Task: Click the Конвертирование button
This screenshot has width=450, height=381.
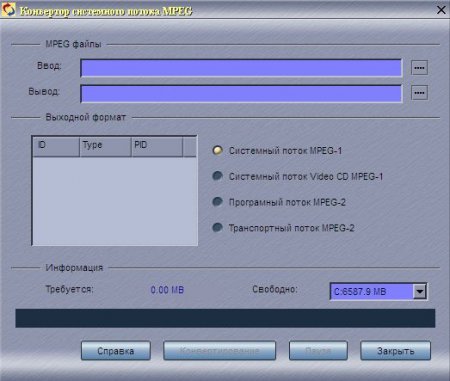Action: pos(219,351)
